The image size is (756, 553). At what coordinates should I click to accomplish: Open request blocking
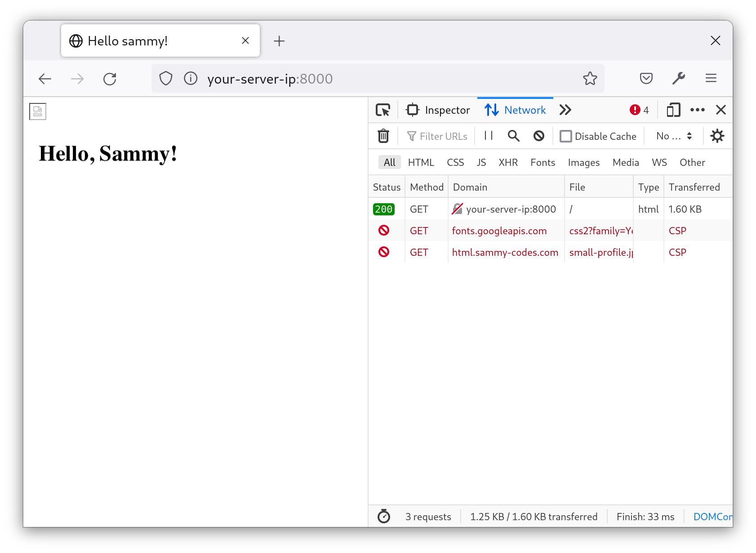coord(538,136)
